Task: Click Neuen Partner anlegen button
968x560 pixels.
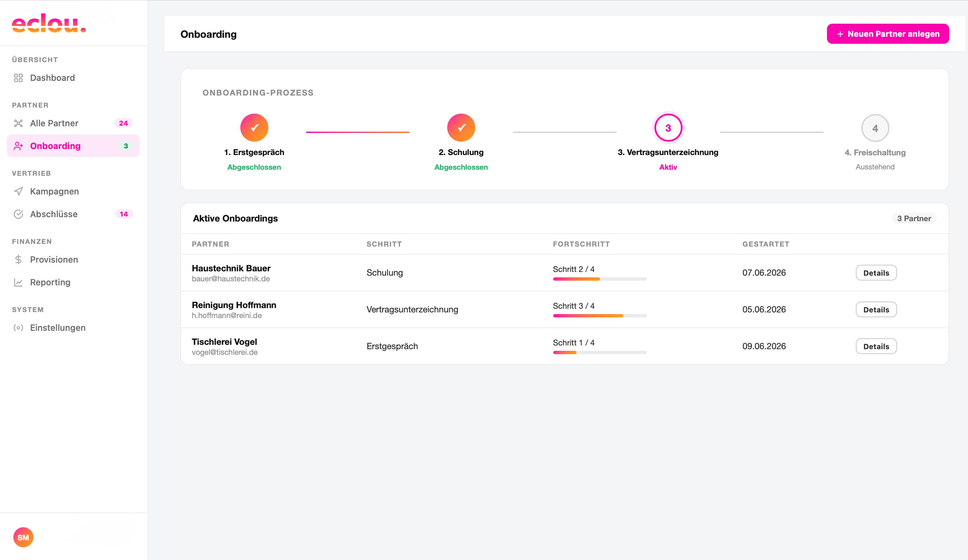Action: click(x=888, y=34)
